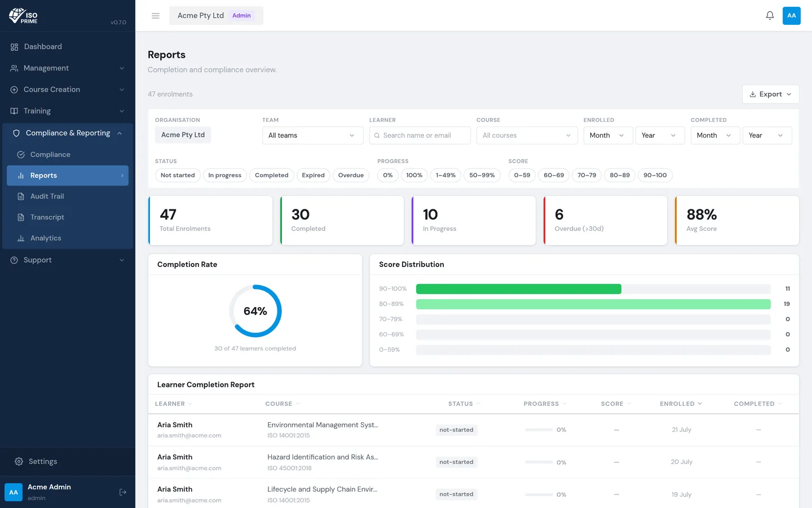The height and width of the screenshot is (508, 812).
Task: Toggle the Expired status filter
Action: [313, 176]
